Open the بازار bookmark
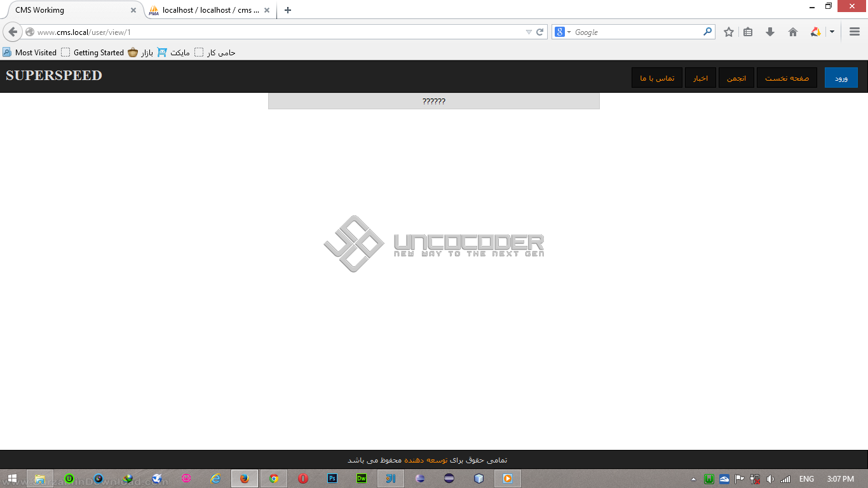Viewport: 868px width, 488px height. pos(140,53)
